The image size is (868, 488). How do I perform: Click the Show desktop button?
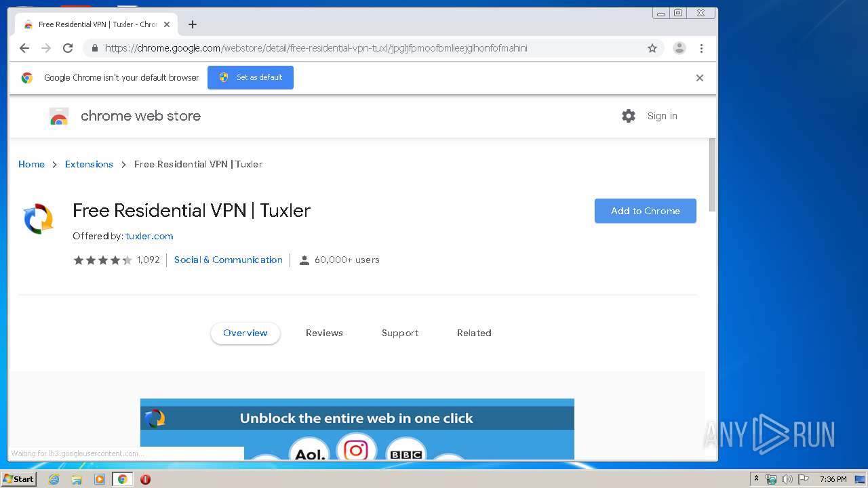(860, 479)
